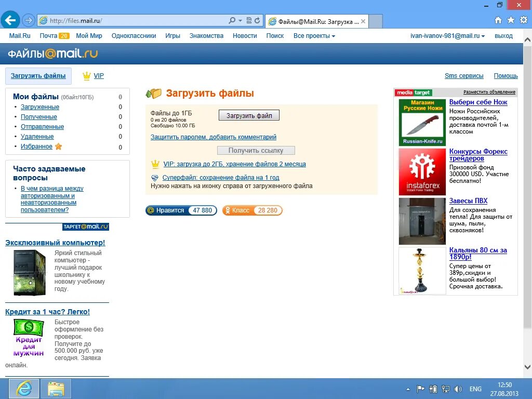Go to Мой Мир

(x=89, y=36)
